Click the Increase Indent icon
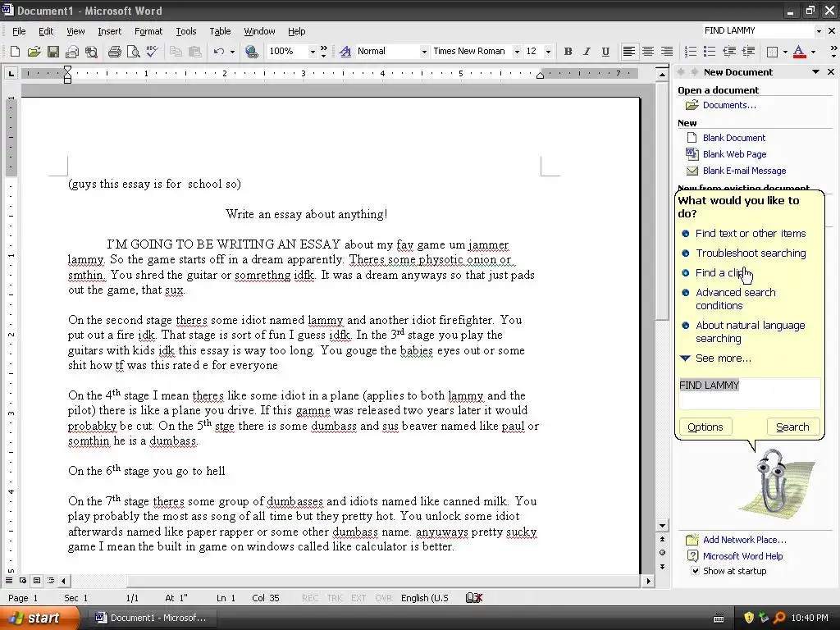Image resolution: width=840 pixels, height=630 pixels. point(748,52)
